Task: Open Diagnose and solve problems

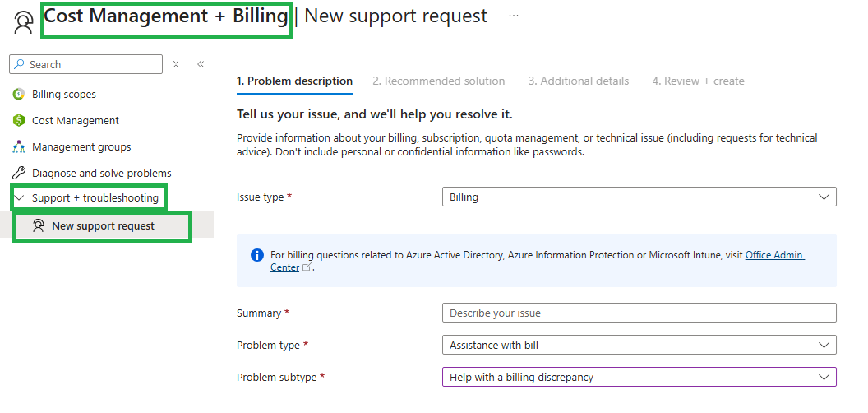Action: pyautogui.click(x=101, y=173)
